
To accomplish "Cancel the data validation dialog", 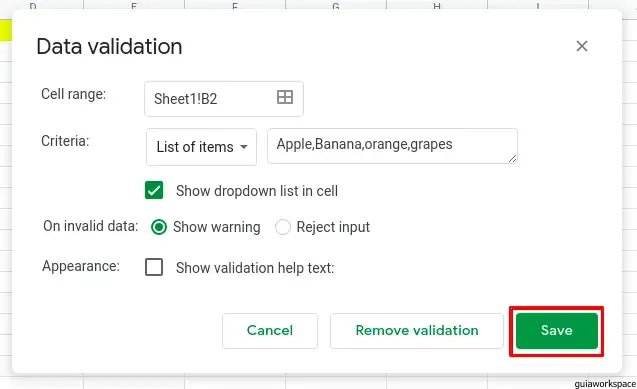I will 270,331.
